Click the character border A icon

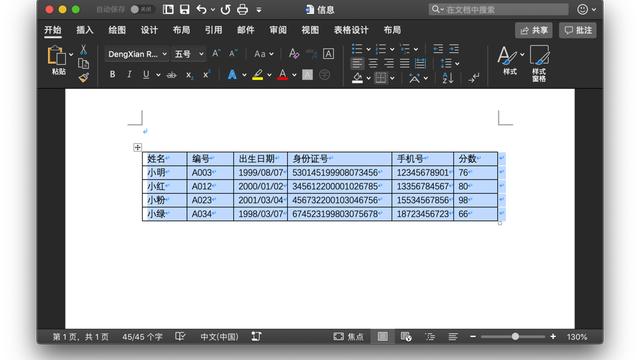pyautogui.click(x=328, y=53)
